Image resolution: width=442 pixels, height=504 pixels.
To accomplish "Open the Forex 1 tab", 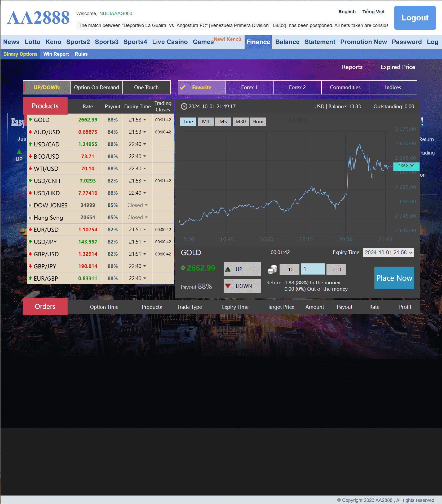I will [249, 87].
